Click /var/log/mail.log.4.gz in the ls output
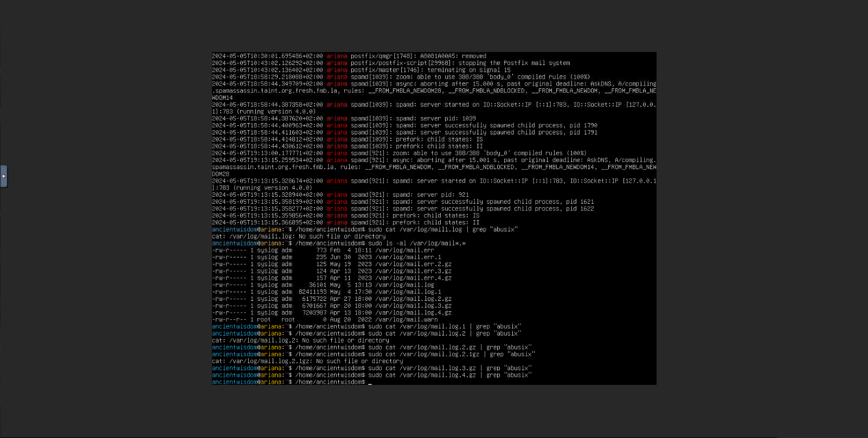 (413, 313)
